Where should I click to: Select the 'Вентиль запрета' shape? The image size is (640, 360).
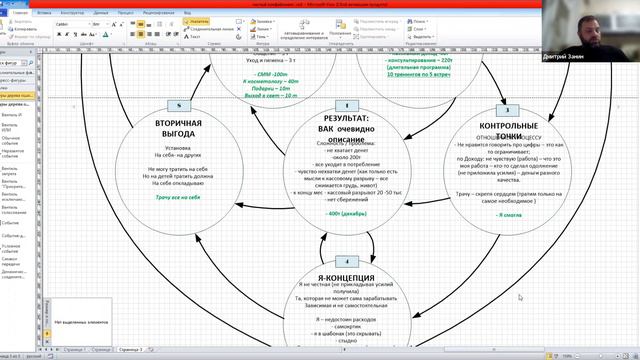tap(10, 171)
